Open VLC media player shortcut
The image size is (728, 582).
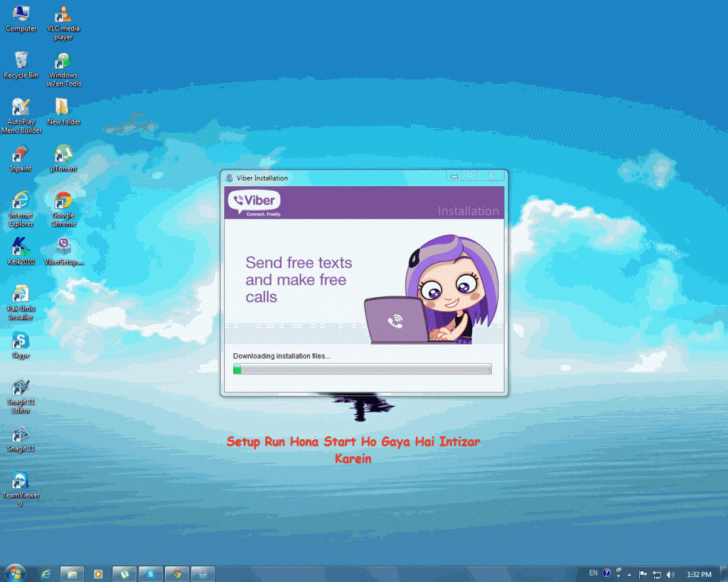(x=63, y=22)
